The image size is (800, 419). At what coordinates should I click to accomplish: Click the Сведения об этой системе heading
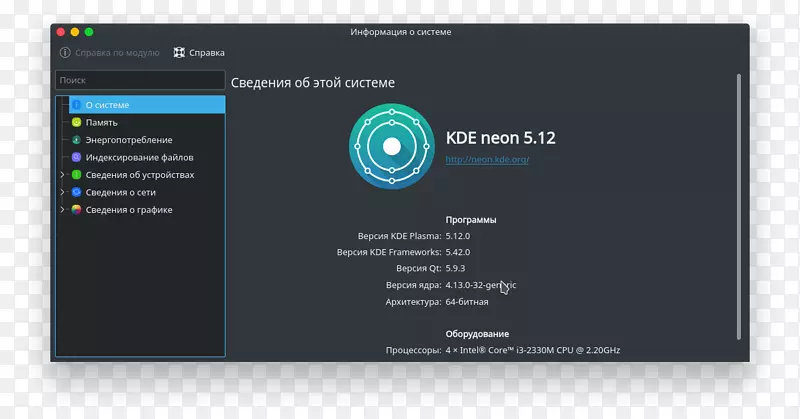(x=313, y=83)
